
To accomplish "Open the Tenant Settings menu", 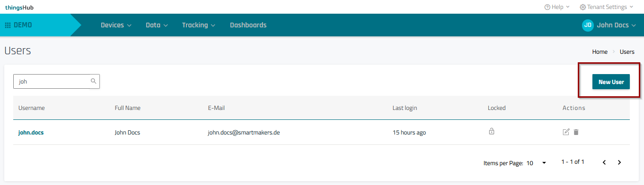I will [x=606, y=7].
